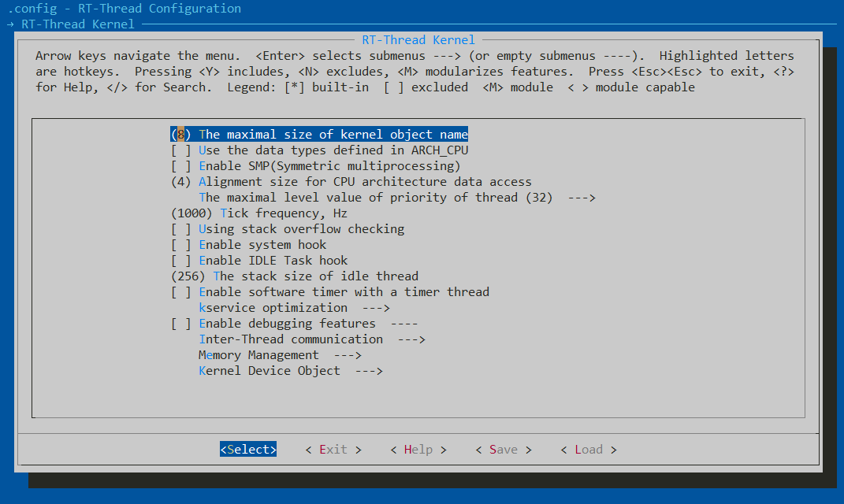
Task: Click '.config - RT-Thread Configuration' title text
Action: pos(125,9)
